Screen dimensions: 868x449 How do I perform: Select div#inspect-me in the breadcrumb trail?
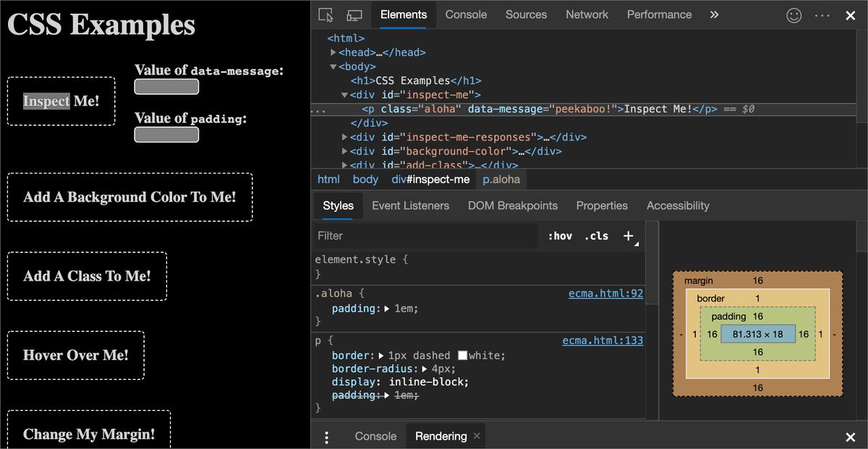coord(430,179)
